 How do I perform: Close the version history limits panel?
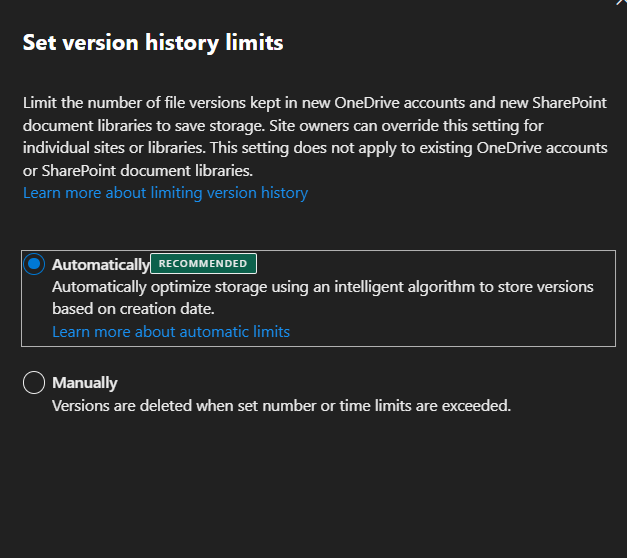click(620, 3)
